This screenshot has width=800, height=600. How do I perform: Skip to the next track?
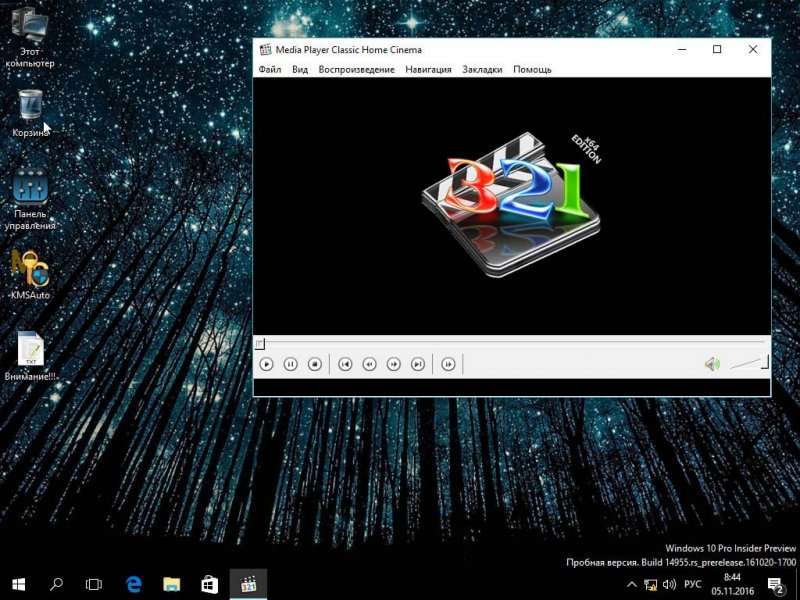[418, 364]
